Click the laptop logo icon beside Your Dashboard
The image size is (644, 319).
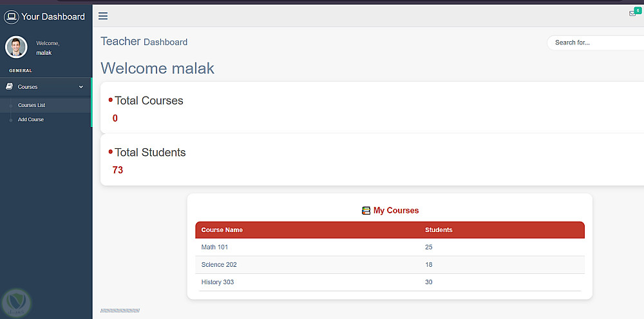[x=11, y=17]
